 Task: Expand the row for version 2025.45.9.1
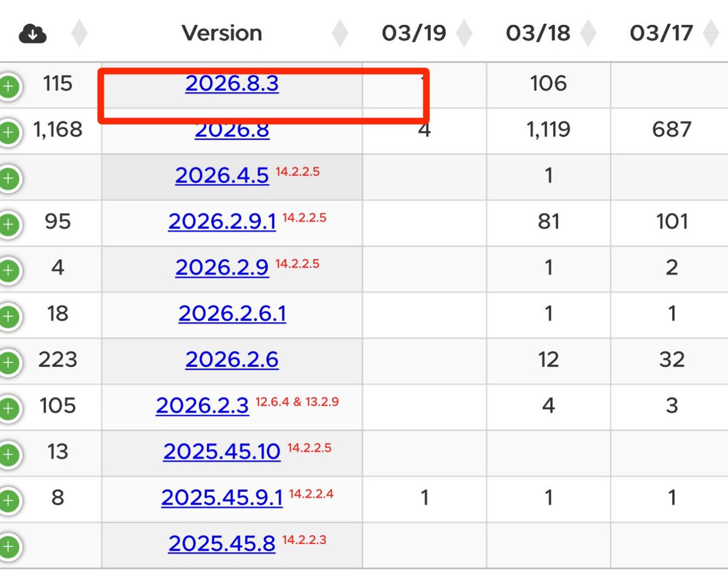point(8,501)
